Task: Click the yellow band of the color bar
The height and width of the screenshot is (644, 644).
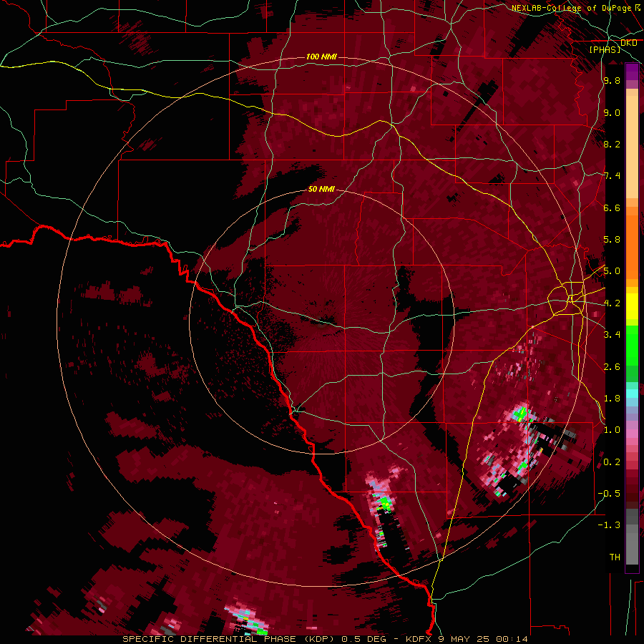Action: pos(632,306)
